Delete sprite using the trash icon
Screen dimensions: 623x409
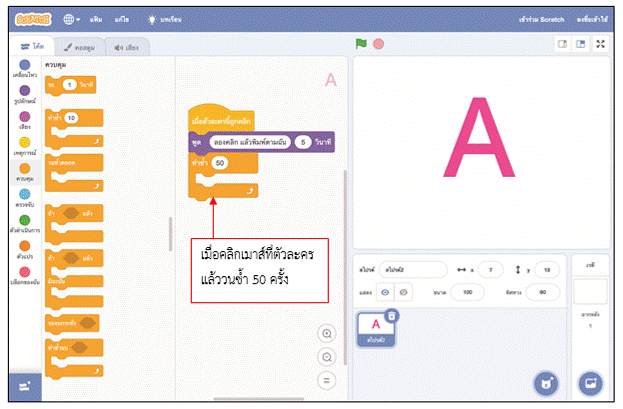392,315
